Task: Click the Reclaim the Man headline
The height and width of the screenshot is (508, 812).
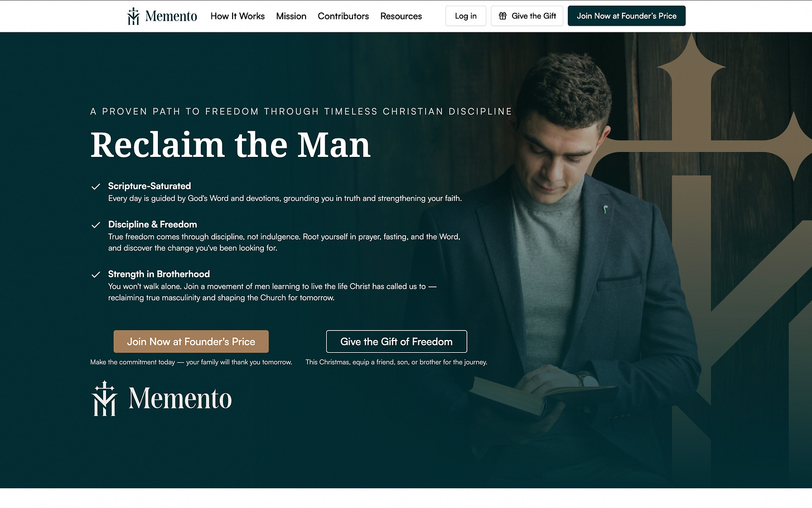Action: click(231, 145)
